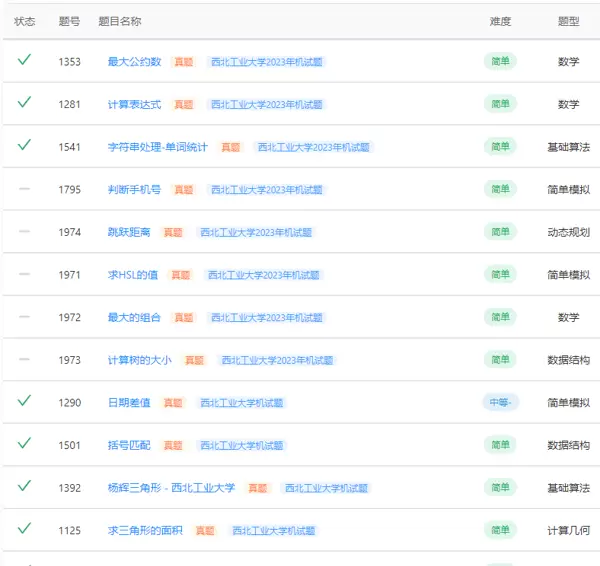Click the green checkmark for problem 1290
This screenshot has height=566, width=600.
(x=24, y=401)
